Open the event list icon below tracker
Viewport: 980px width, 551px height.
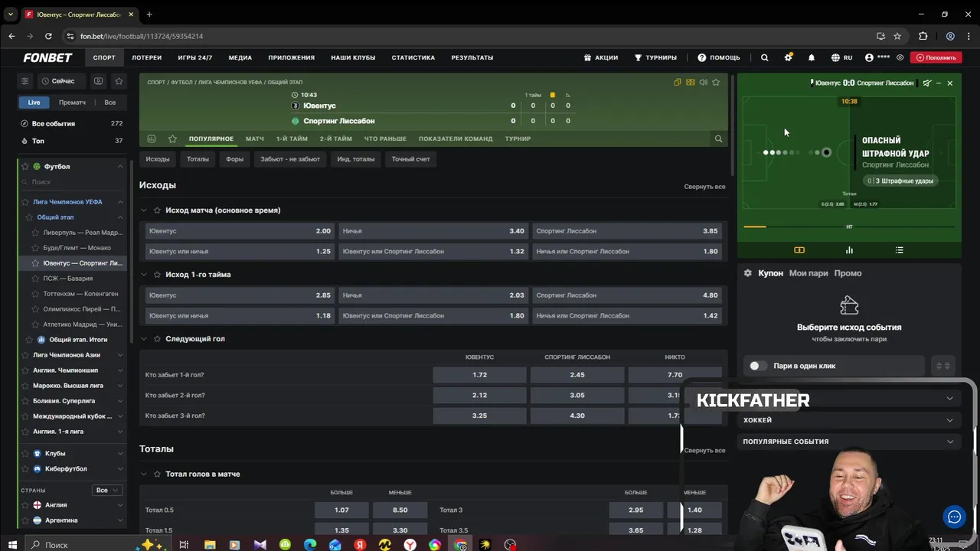[900, 250]
